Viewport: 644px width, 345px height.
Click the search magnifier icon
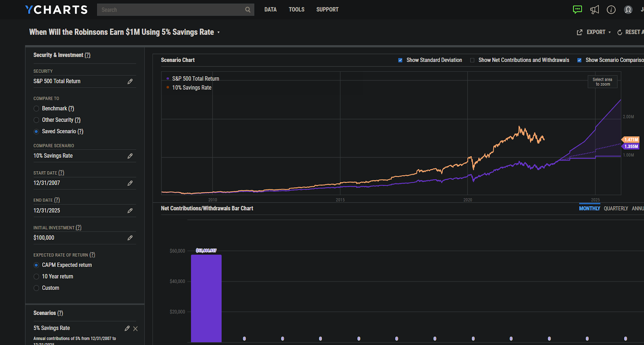tap(248, 10)
